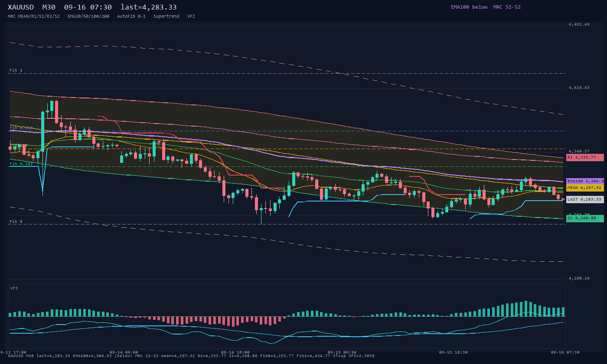
Task: Select the 'LAST 4,283.33' price tag
Action: tap(585, 199)
